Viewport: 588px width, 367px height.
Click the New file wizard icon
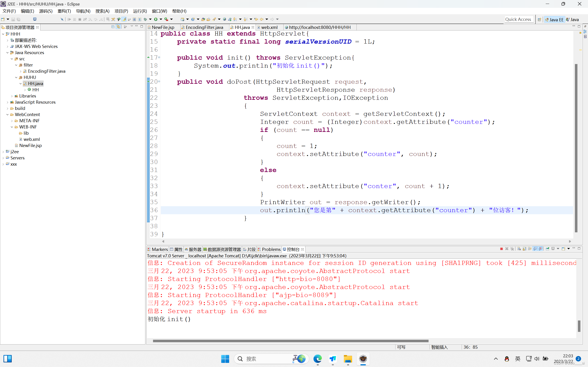(3, 19)
